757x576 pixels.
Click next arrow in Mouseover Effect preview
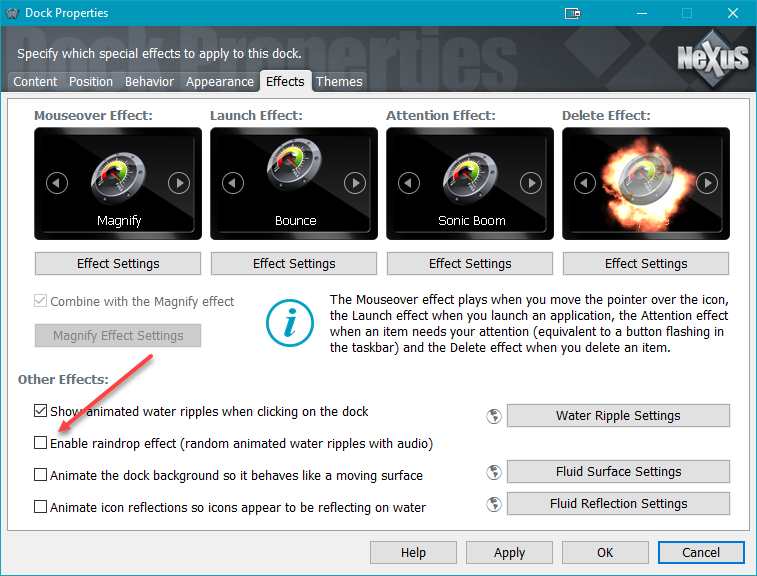[x=179, y=183]
